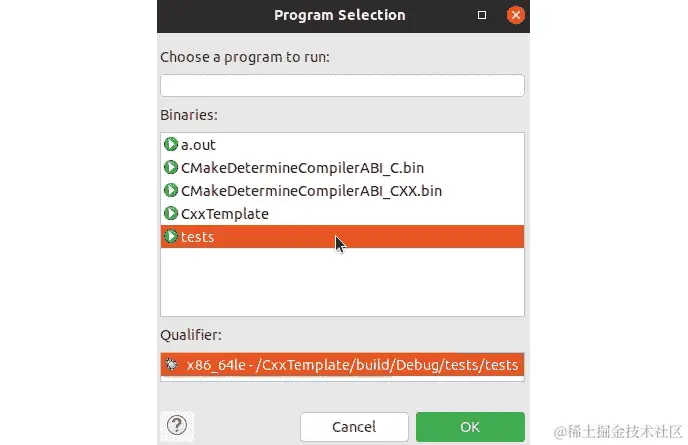Click the CMakeDetermineCompilerABI_C.bin run icon
This screenshot has width=688, height=445.
171,167
